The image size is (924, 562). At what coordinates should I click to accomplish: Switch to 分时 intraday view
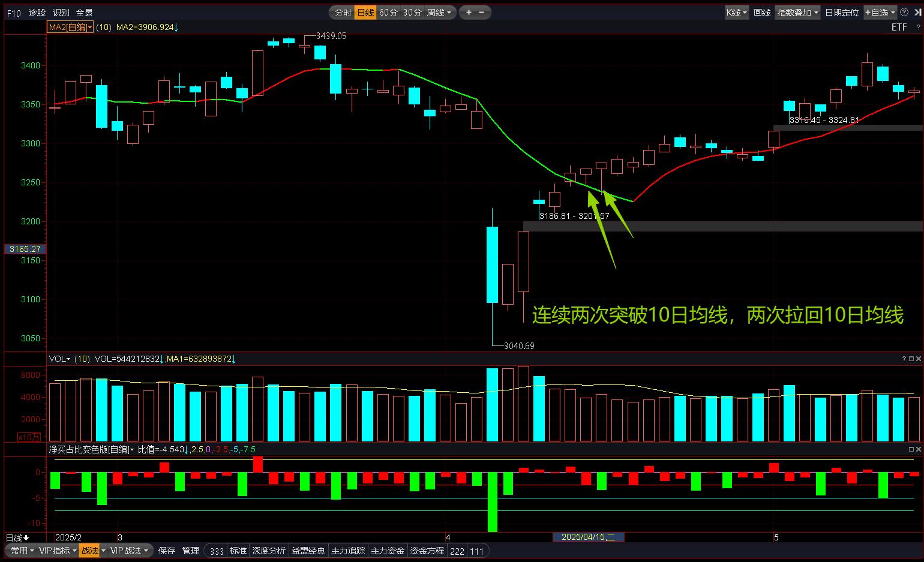[x=343, y=12]
